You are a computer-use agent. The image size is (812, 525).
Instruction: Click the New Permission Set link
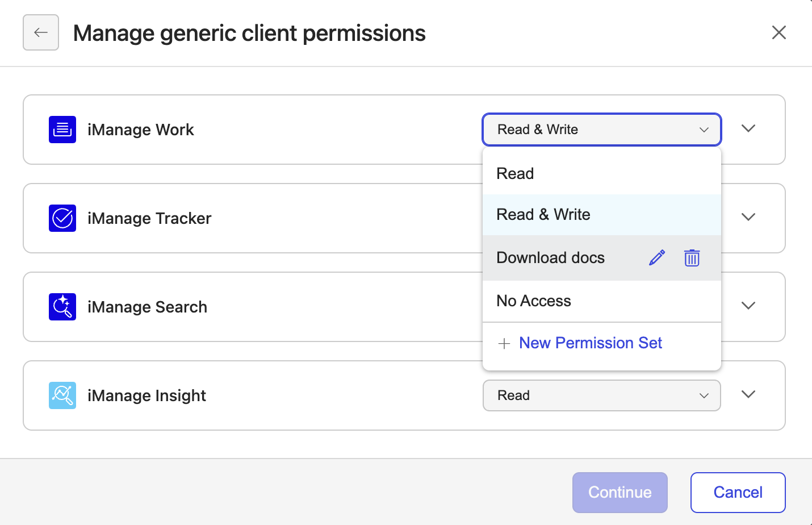[591, 343]
